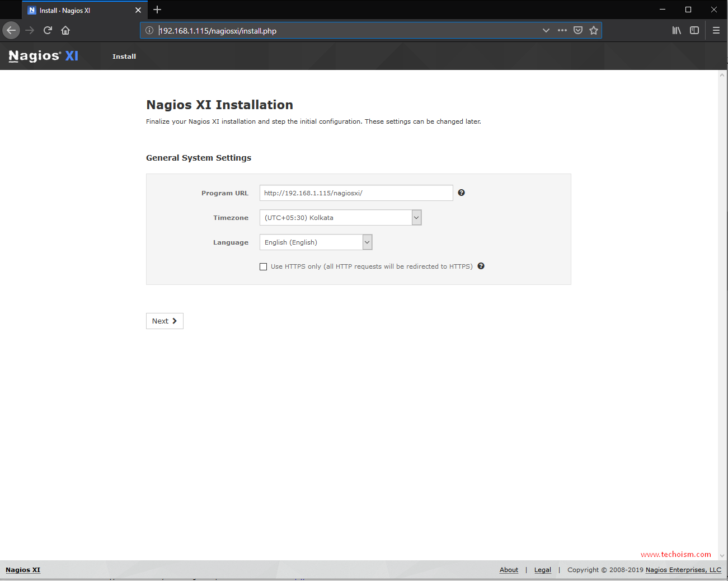Show address bar history dropdown arrow

[546, 30]
